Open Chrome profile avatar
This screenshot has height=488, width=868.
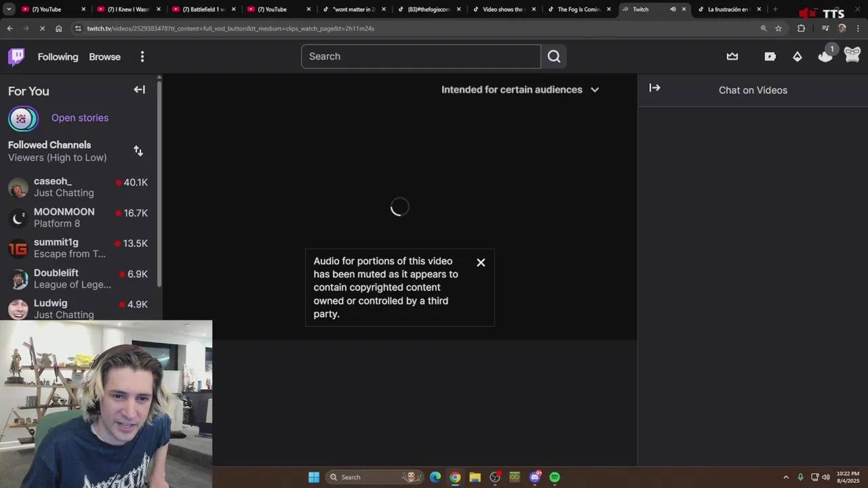tap(842, 28)
